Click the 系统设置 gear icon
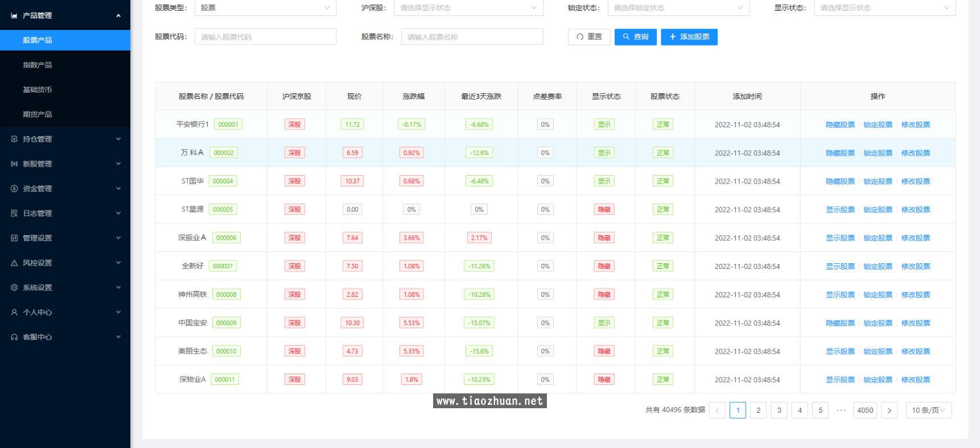The image size is (980, 448). 14,287
